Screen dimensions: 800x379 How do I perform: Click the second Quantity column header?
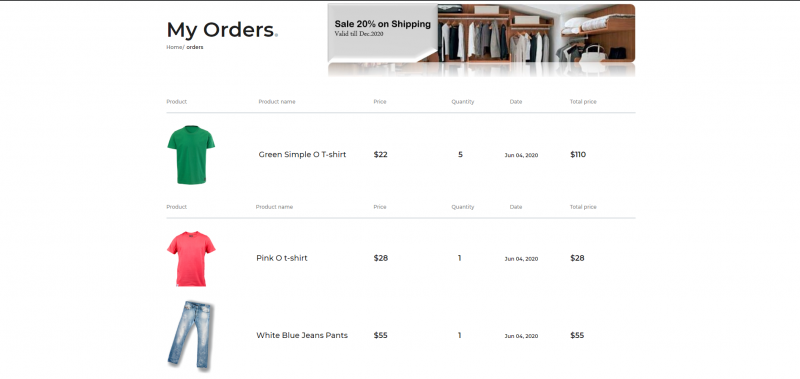pos(463,207)
